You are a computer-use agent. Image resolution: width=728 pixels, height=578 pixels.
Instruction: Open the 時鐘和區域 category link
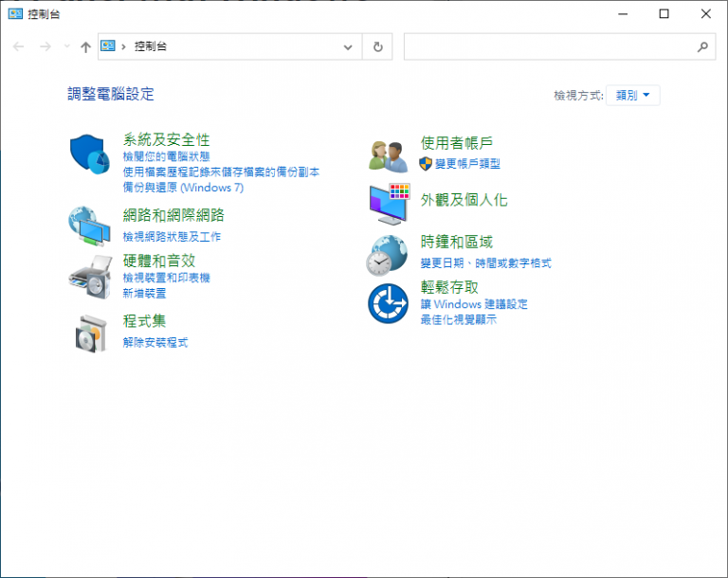coord(456,242)
